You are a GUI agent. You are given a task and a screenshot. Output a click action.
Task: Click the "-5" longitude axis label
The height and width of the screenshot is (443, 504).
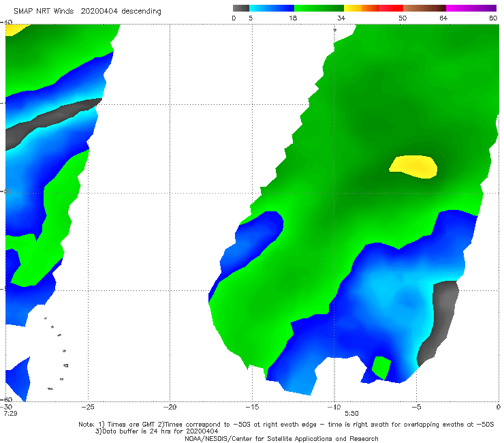pos(416,407)
